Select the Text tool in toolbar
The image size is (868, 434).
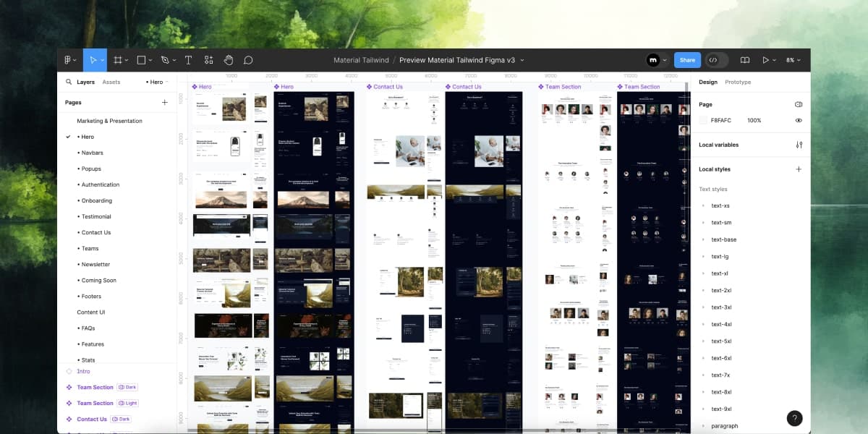pos(188,60)
